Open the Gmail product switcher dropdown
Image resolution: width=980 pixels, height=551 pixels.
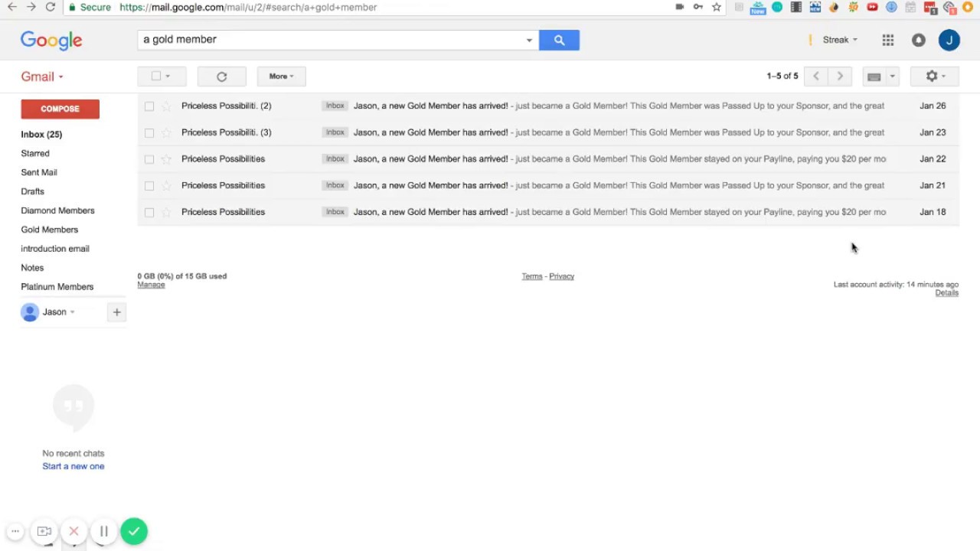(42, 77)
